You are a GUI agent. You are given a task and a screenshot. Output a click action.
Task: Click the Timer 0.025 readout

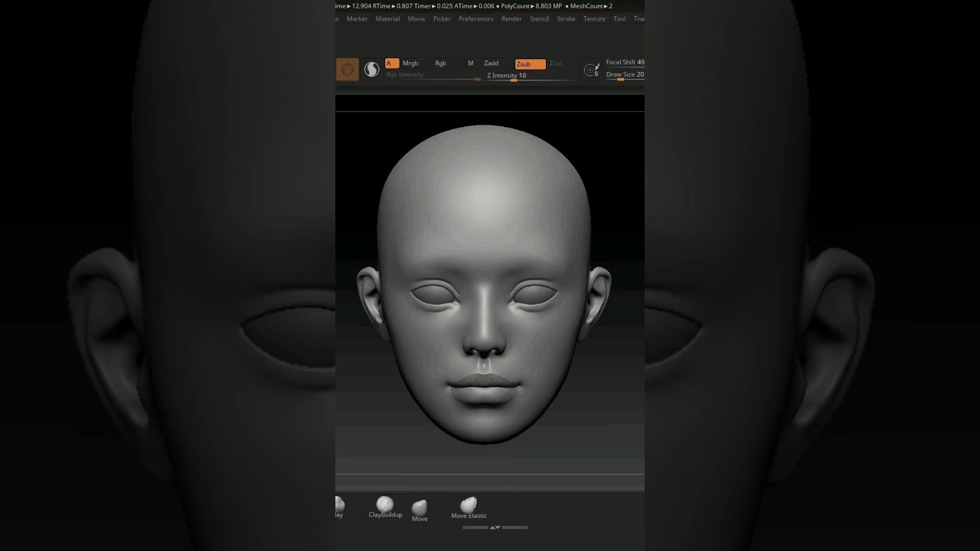click(433, 6)
